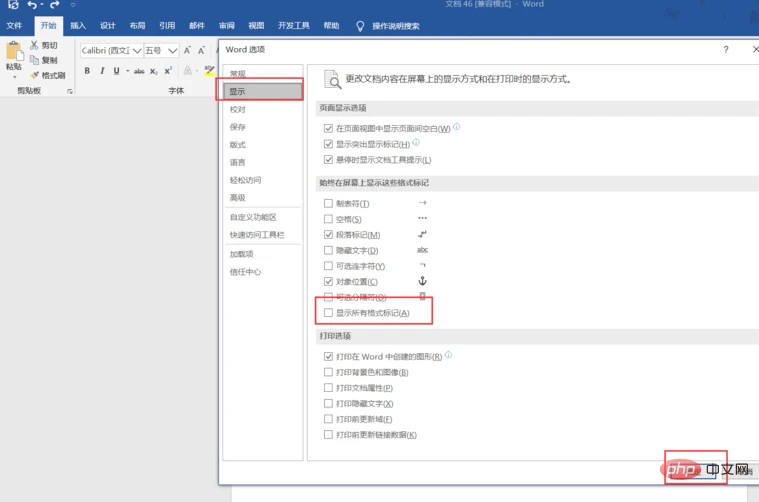Open the Calibri font name dropdown
759x502 pixels.
(x=137, y=50)
